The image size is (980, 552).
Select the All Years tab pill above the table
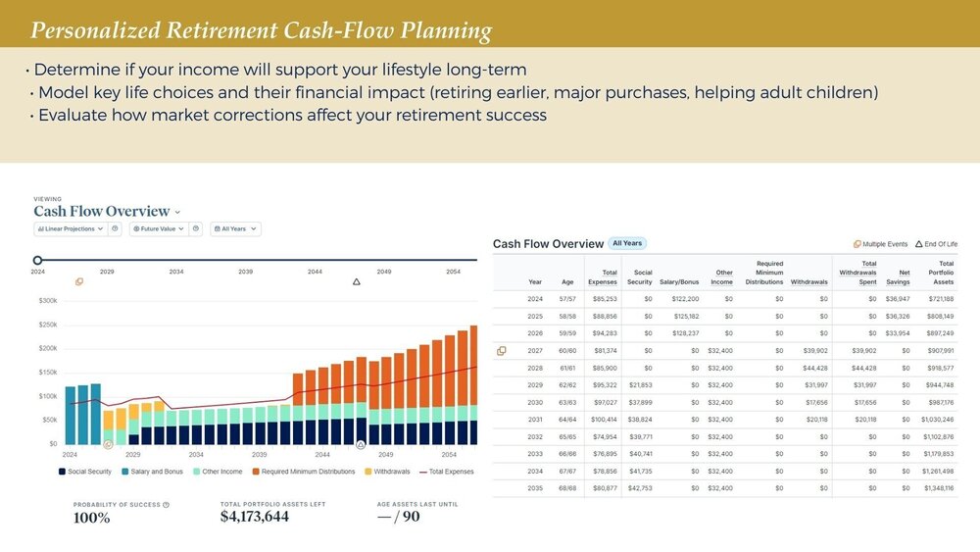coord(627,243)
